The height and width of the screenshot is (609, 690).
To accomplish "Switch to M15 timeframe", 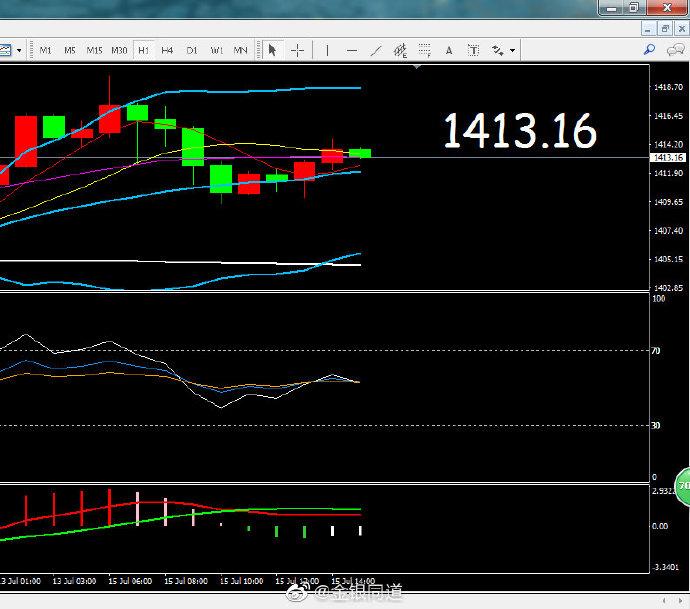I will [94, 51].
